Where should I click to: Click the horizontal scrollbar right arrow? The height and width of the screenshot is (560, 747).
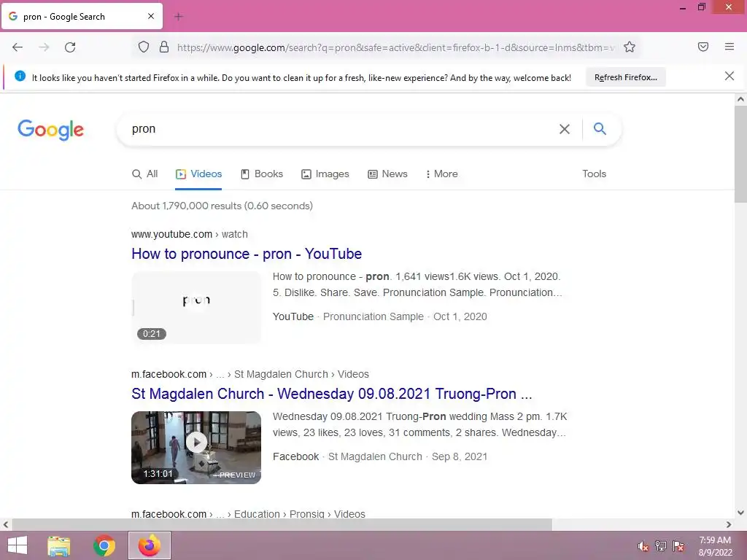tap(729, 525)
